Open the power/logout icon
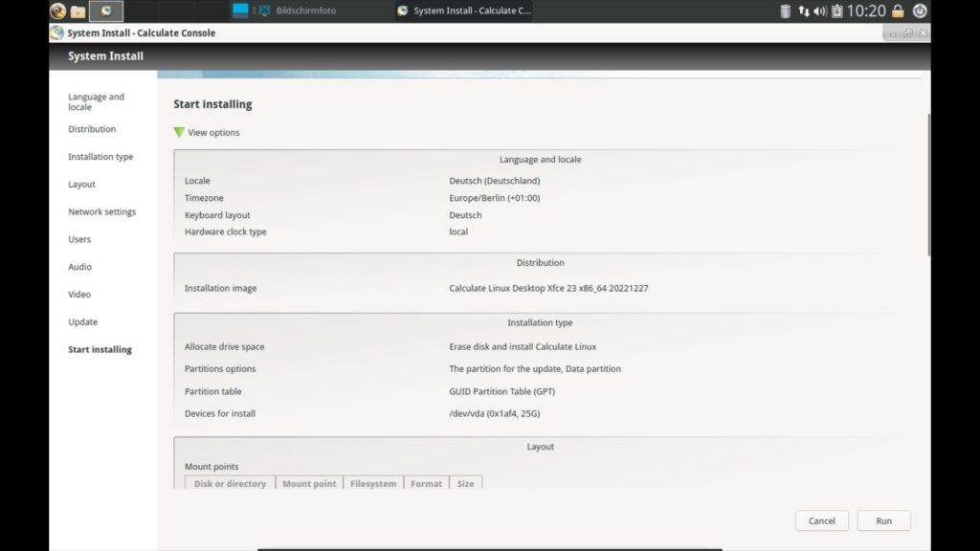The image size is (980, 551). click(920, 11)
